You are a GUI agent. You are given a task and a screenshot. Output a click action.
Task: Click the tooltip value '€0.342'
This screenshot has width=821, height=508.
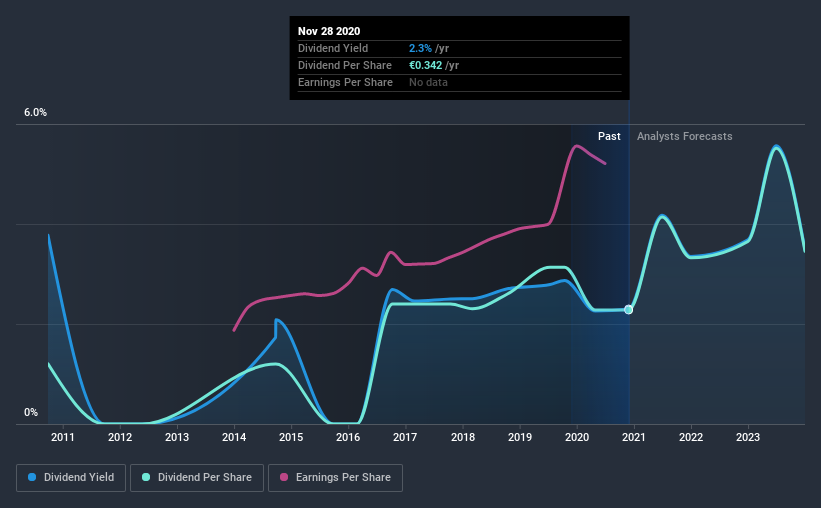pyautogui.click(x=426, y=65)
